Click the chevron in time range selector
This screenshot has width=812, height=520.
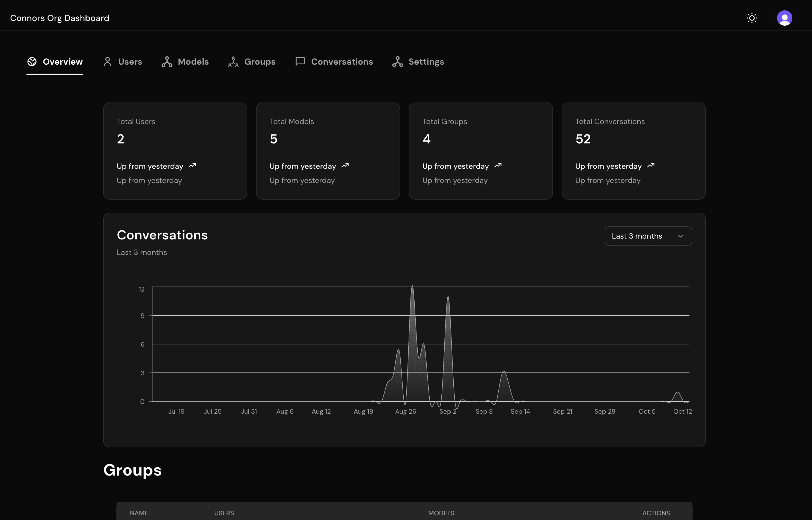(680, 236)
